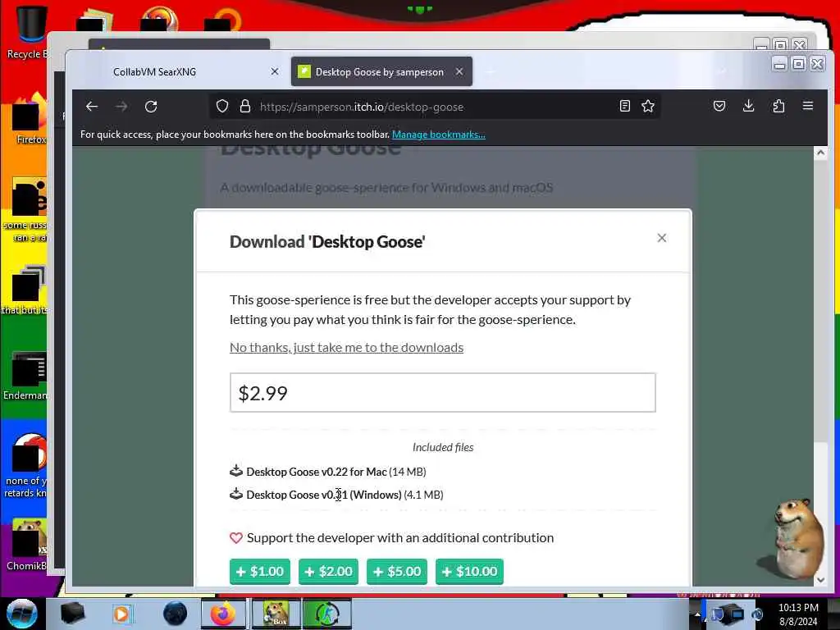The height and width of the screenshot is (630, 840).
Task: Open the ChomikBox desktop icon
Action: click(27, 544)
